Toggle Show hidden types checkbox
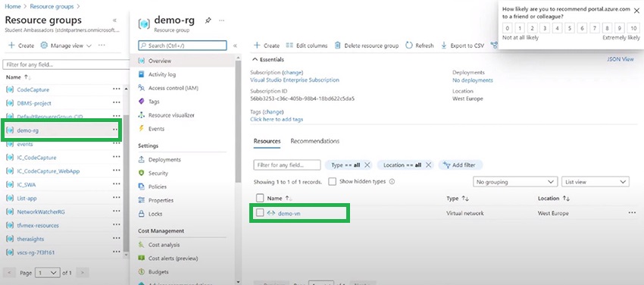This screenshot has width=644, height=285. coord(333,181)
